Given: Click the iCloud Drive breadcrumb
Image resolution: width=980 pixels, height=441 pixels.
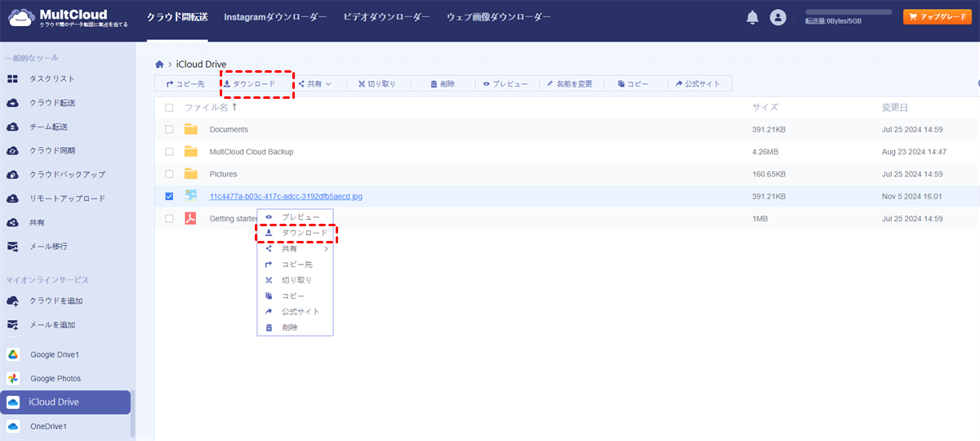Looking at the screenshot, I should 201,64.
